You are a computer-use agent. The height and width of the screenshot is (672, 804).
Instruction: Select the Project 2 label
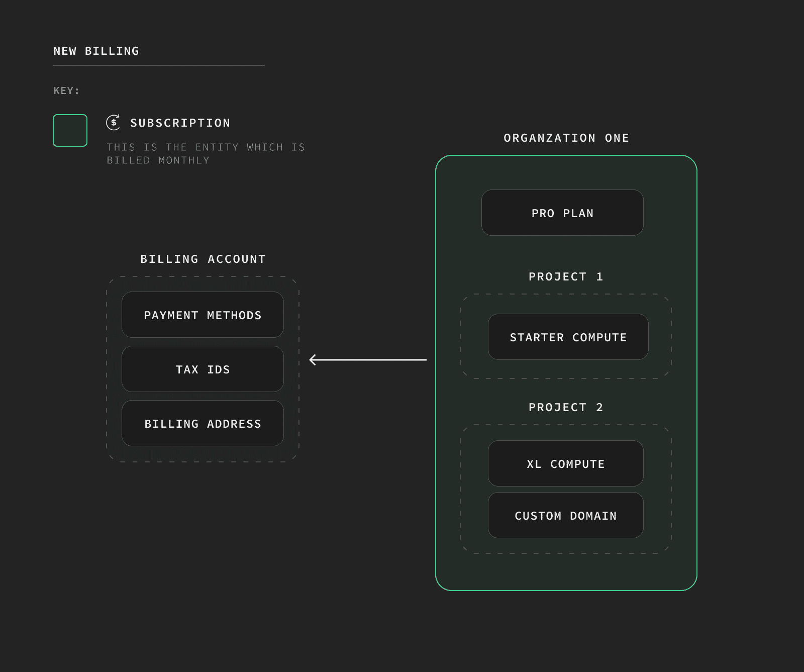click(x=566, y=408)
